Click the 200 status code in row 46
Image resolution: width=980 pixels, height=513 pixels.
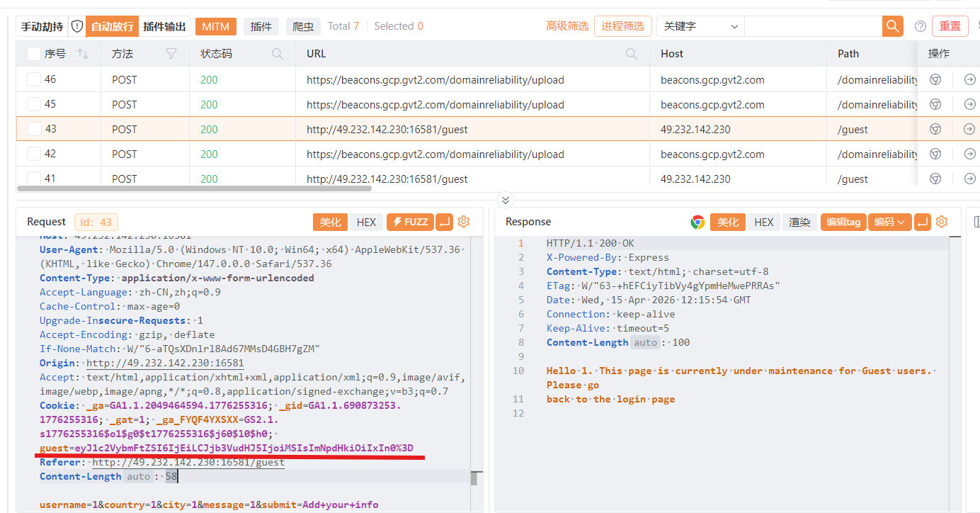(x=209, y=79)
